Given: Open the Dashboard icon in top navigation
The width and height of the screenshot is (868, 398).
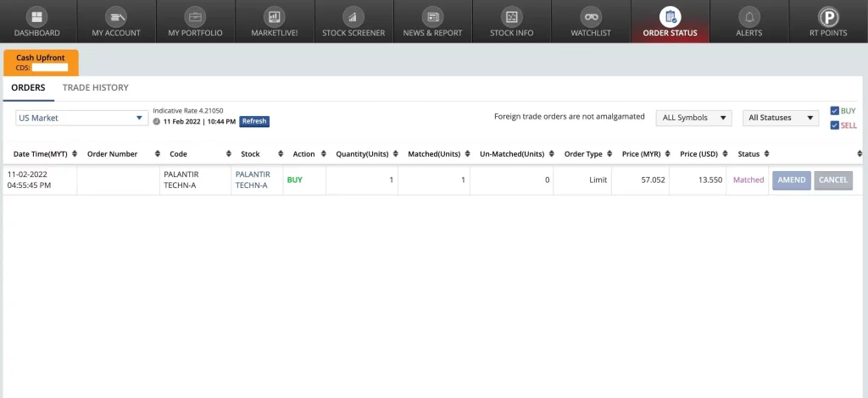Looking at the screenshot, I should point(36,17).
